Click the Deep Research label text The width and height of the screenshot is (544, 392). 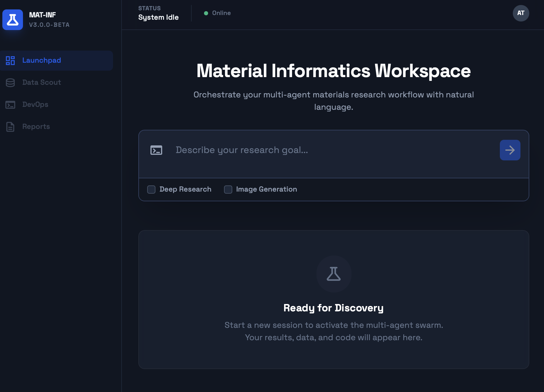coord(185,189)
